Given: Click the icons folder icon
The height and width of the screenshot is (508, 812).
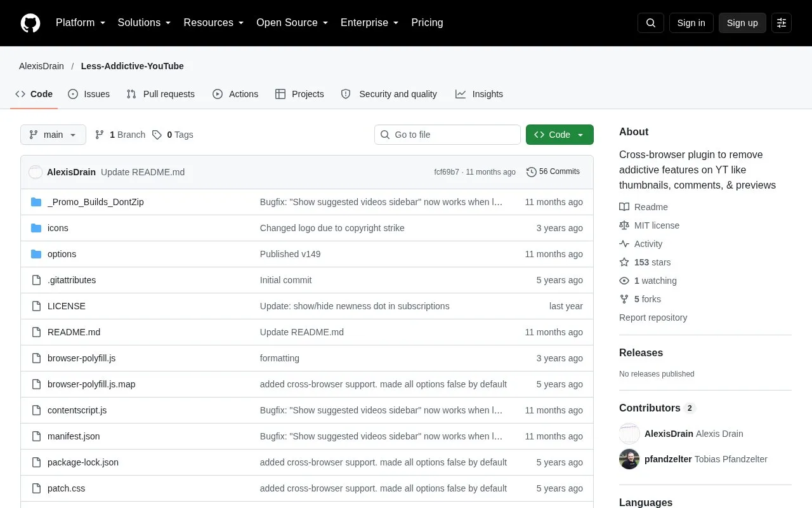Looking at the screenshot, I should pos(36,228).
